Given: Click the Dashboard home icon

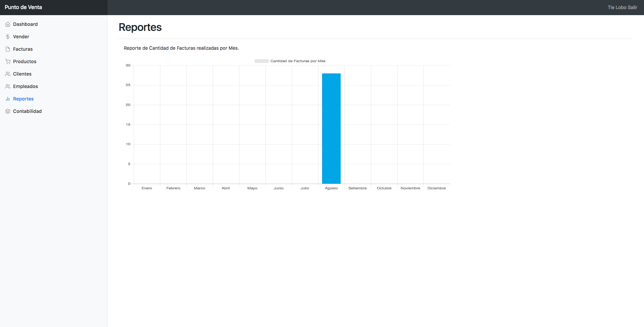Looking at the screenshot, I should pyautogui.click(x=8, y=24).
